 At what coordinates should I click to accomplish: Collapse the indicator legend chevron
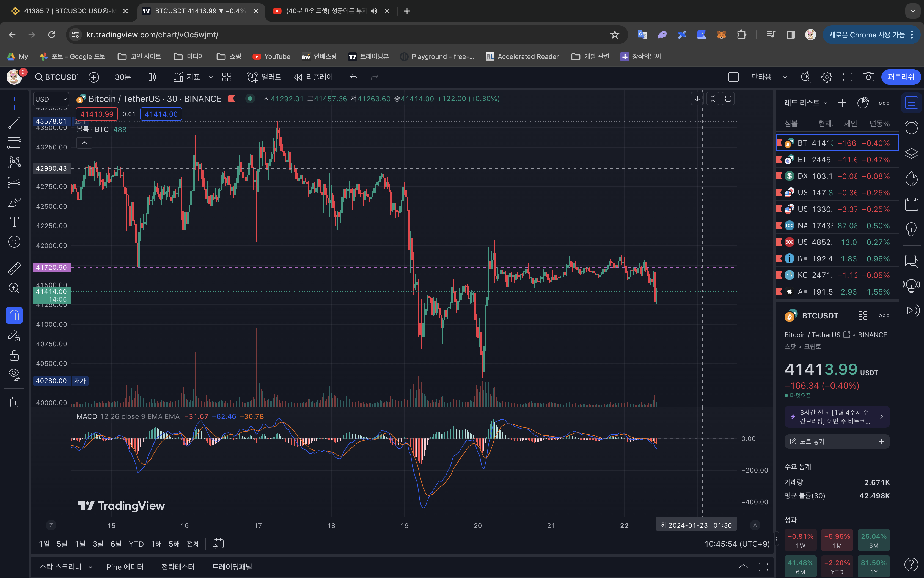84,143
